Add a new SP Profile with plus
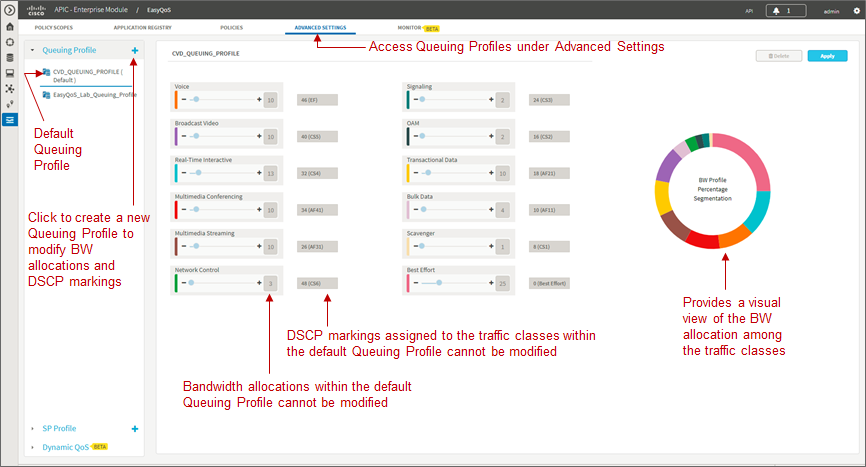Image resolution: width=866 pixels, height=467 pixels. pos(135,429)
